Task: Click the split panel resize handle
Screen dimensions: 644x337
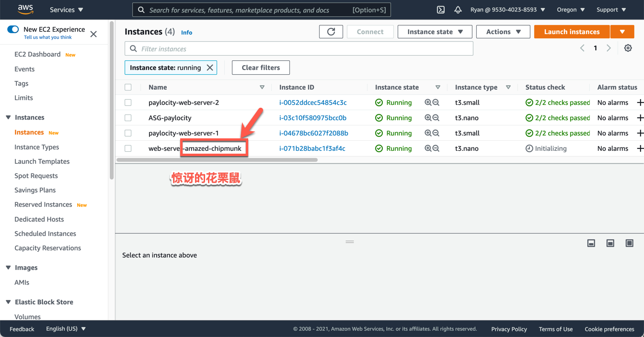Action: pyautogui.click(x=350, y=242)
